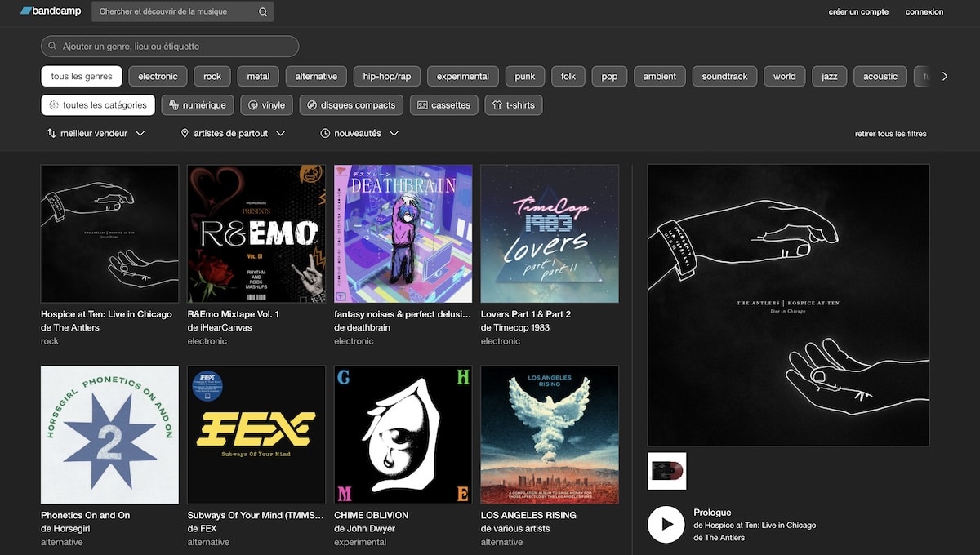The image size is (980, 555).
Task: Select the toutes les catégories filter
Action: [x=98, y=105]
